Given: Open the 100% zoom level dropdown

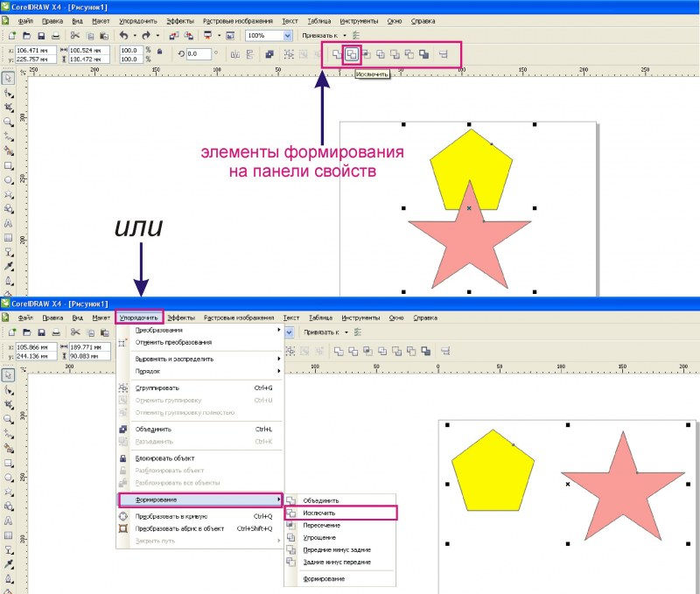Looking at the screenshot, I should [288, 36].
